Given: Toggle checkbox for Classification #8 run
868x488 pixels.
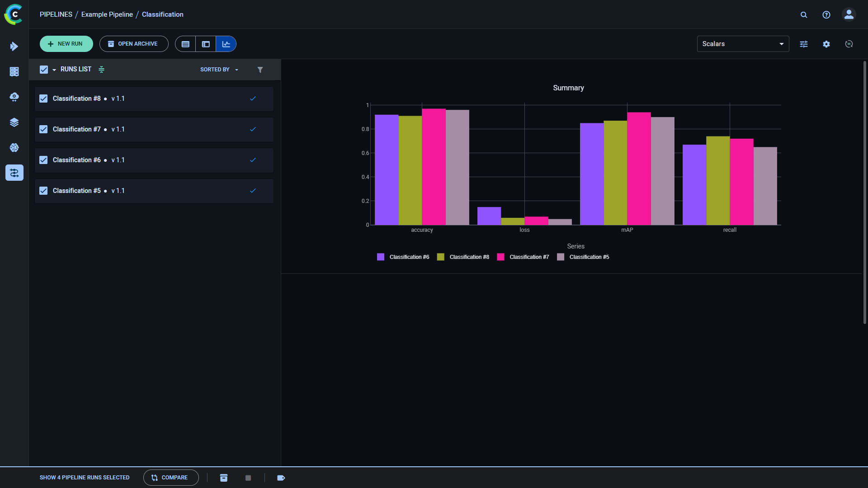Looking at the screenshot, I should pyautogui.click(x=43, y=99).
